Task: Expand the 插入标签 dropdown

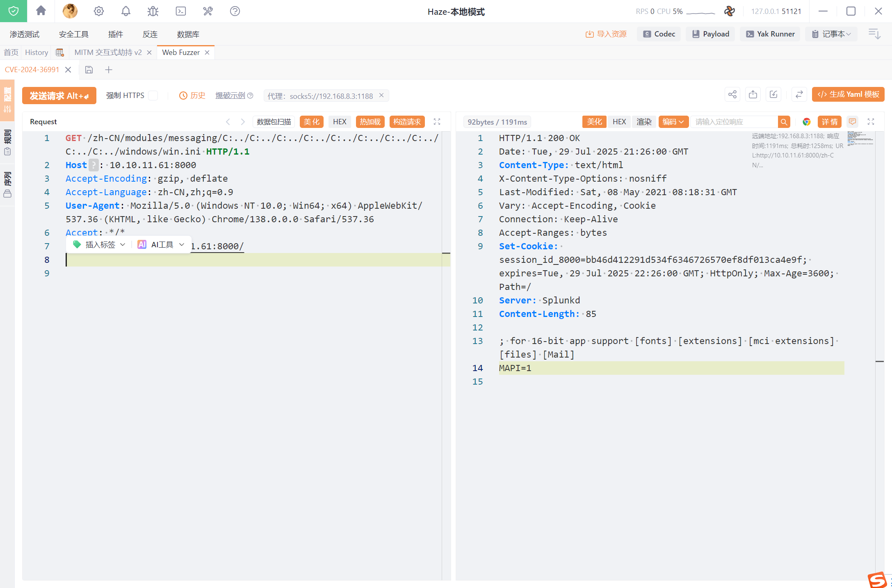Action: pyautogui.click(x=100, y=245)
